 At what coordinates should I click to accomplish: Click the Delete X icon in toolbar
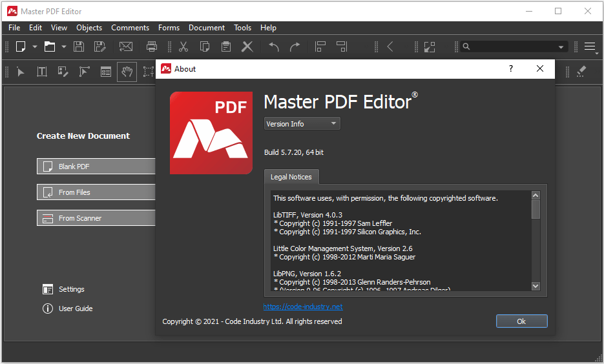click(x=247, y=46)
